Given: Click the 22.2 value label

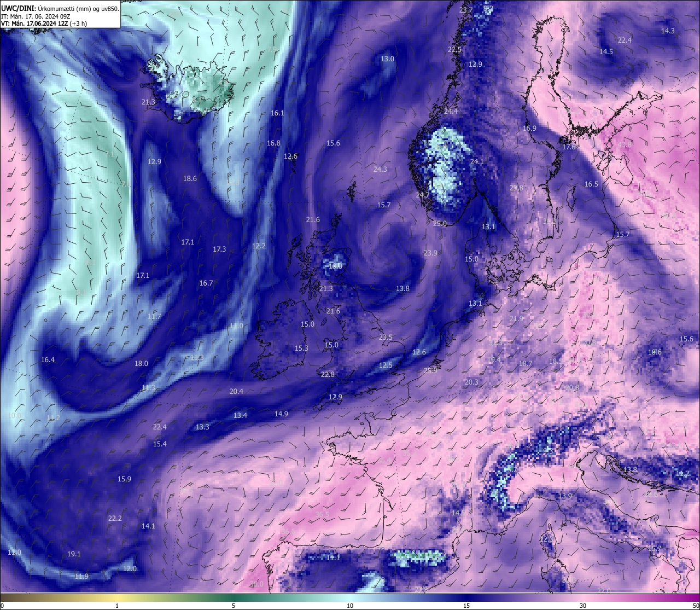Looking at the screenshot, I should [x=115, y=518].
